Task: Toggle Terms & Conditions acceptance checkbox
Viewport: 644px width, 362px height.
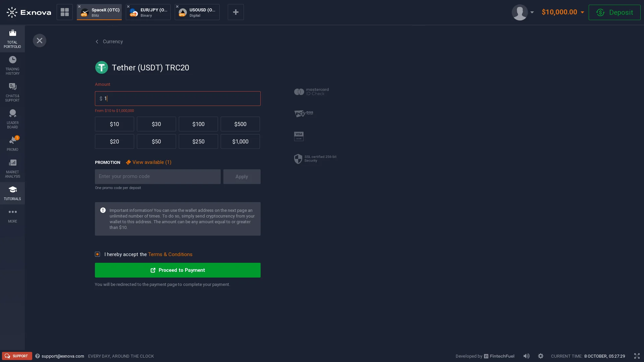Action: click(x=98, y=254)
